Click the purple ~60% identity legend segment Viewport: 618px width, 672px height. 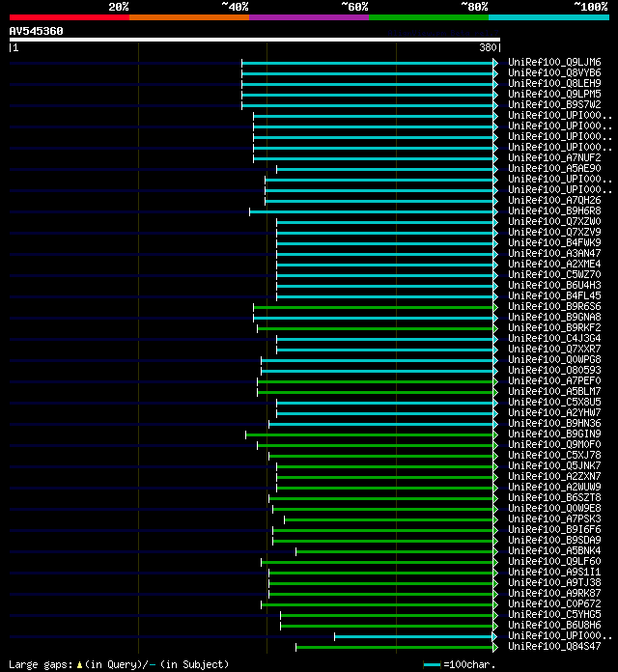pyautogui.click(x=309, y=17)
